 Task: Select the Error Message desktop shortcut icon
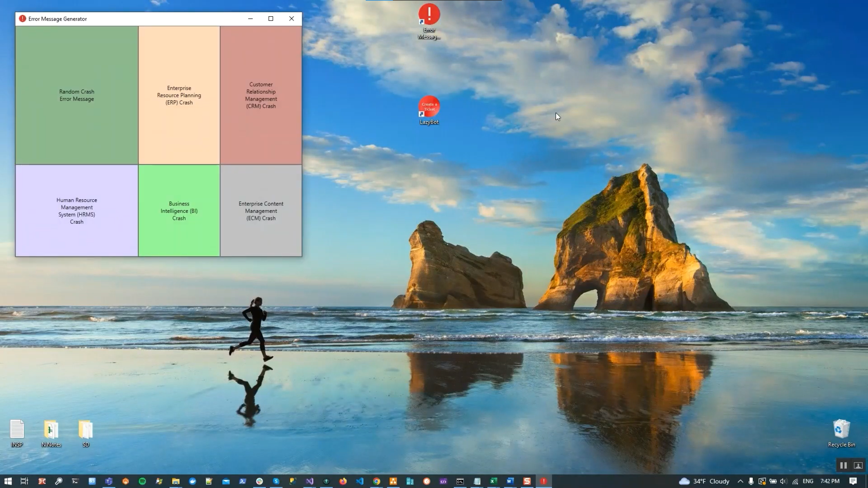point(429,21)
